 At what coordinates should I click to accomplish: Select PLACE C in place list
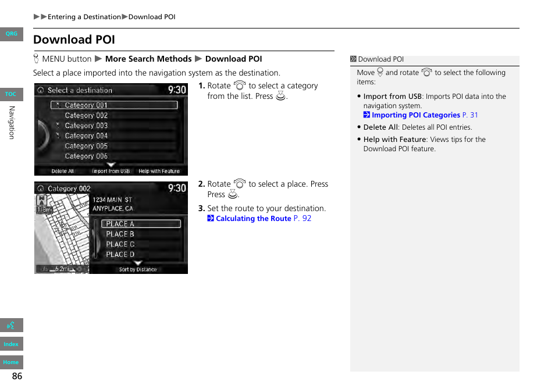tap(141, 244)
